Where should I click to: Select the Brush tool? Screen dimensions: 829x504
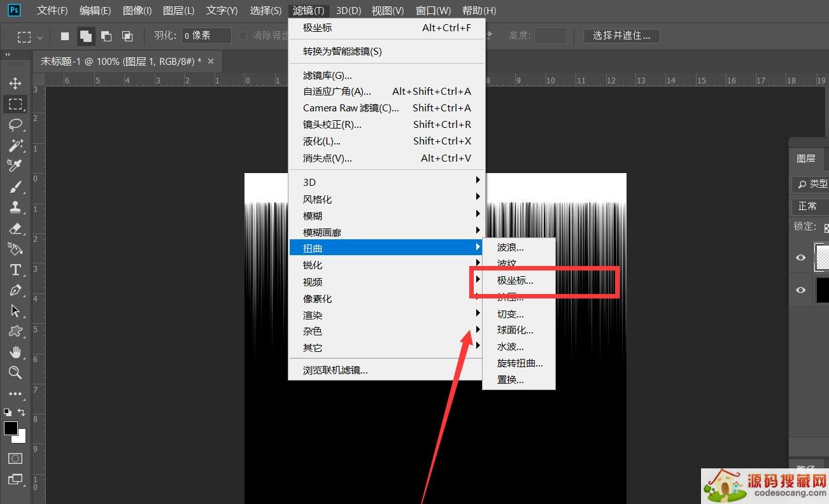point(15,187)
